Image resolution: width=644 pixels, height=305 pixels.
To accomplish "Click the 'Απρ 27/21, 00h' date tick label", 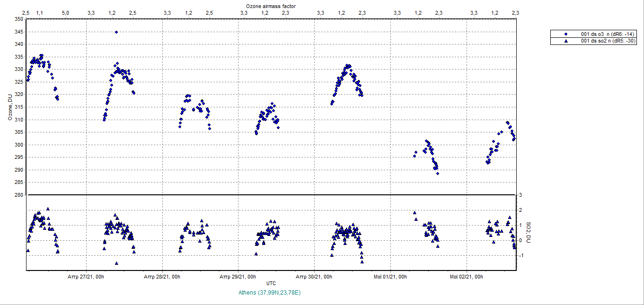I will click(x=86, y=277).
